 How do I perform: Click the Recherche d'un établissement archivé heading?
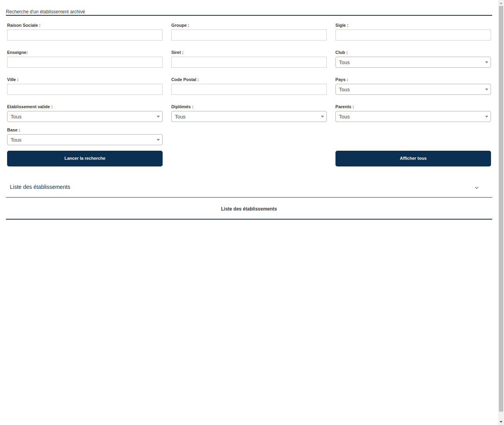45,12
